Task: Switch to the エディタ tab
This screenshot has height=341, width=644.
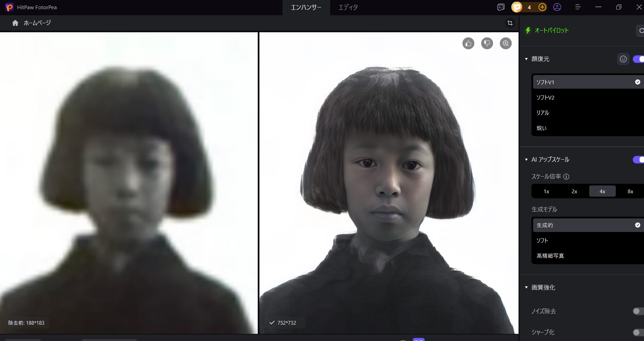Action: tap(348, 7)
